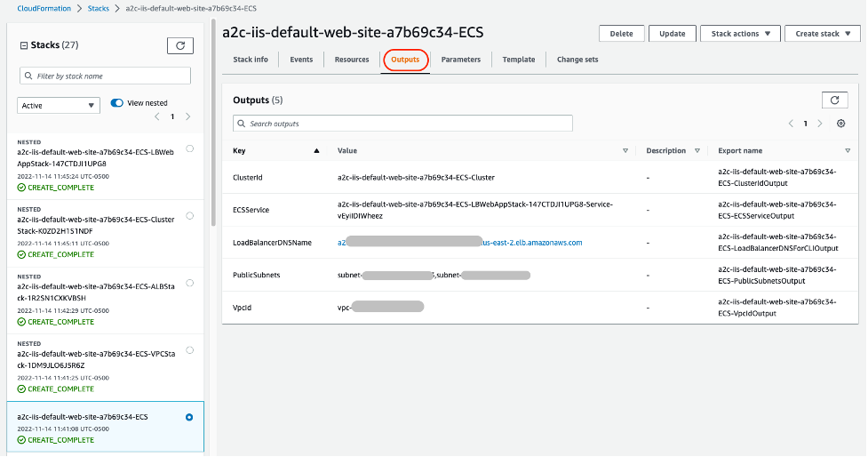Click the stacks panel vertical scrollbar
This screenshot has height=457, width=868.
pos(214,122)
